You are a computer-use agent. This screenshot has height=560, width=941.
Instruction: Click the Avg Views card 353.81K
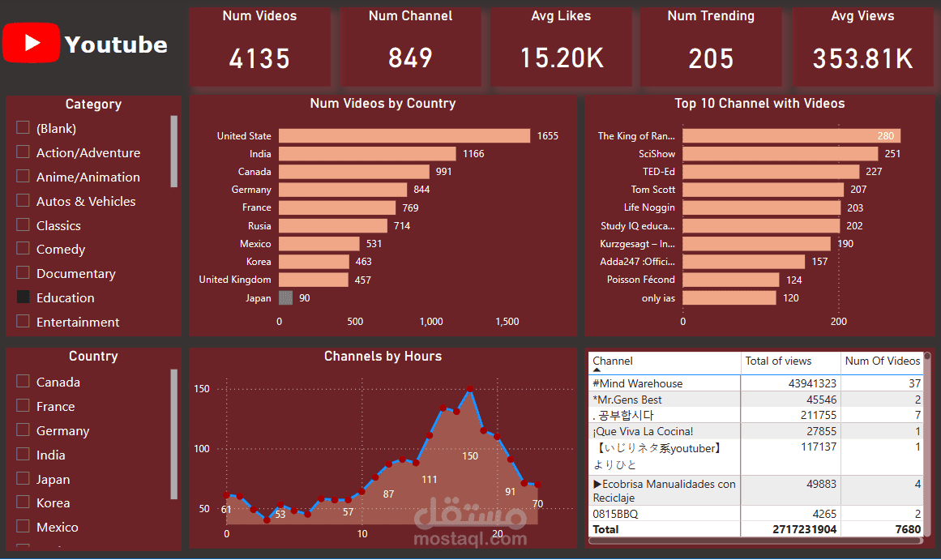[x=862, y=46]
